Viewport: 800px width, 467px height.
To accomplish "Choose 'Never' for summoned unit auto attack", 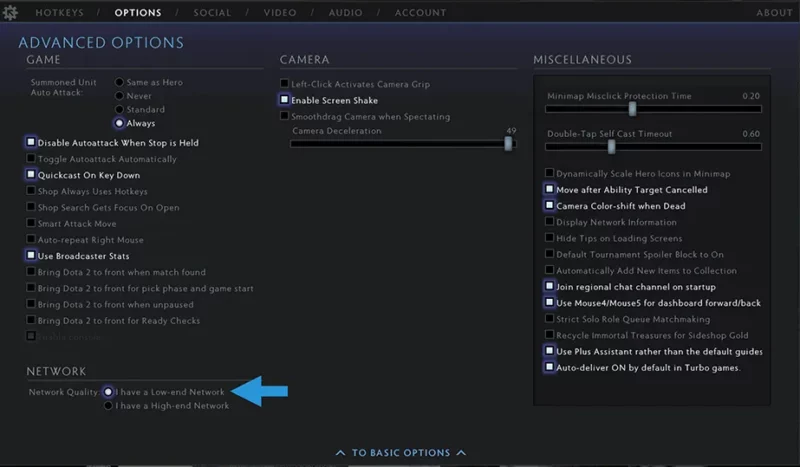I will click(x=119, y=96).
